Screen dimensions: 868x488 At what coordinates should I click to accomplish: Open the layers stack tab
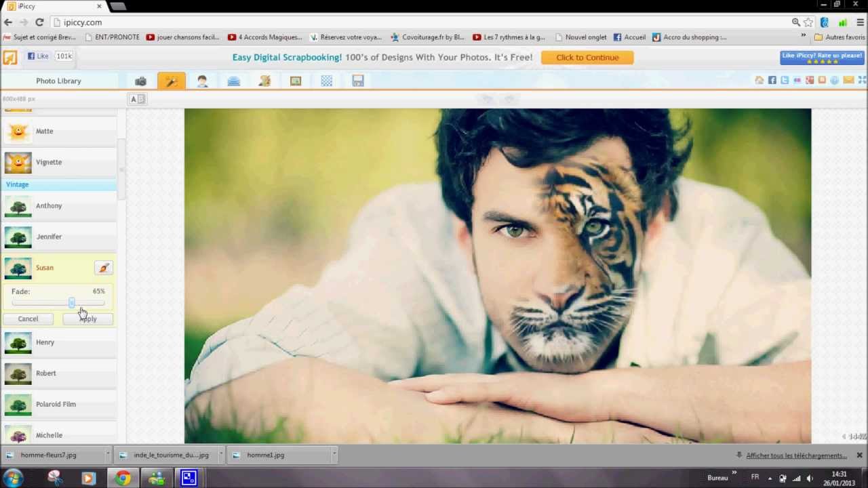tap(233, 81)
